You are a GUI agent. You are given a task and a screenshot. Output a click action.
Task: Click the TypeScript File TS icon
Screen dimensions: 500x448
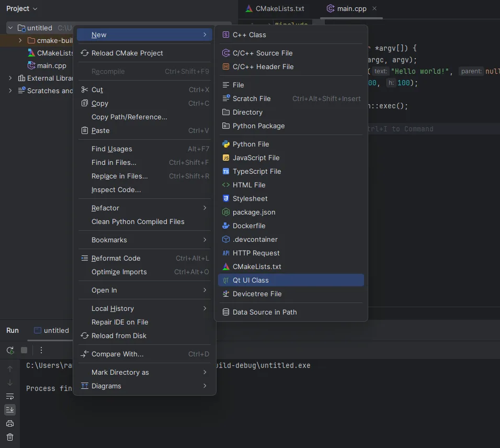coord(226,171)
